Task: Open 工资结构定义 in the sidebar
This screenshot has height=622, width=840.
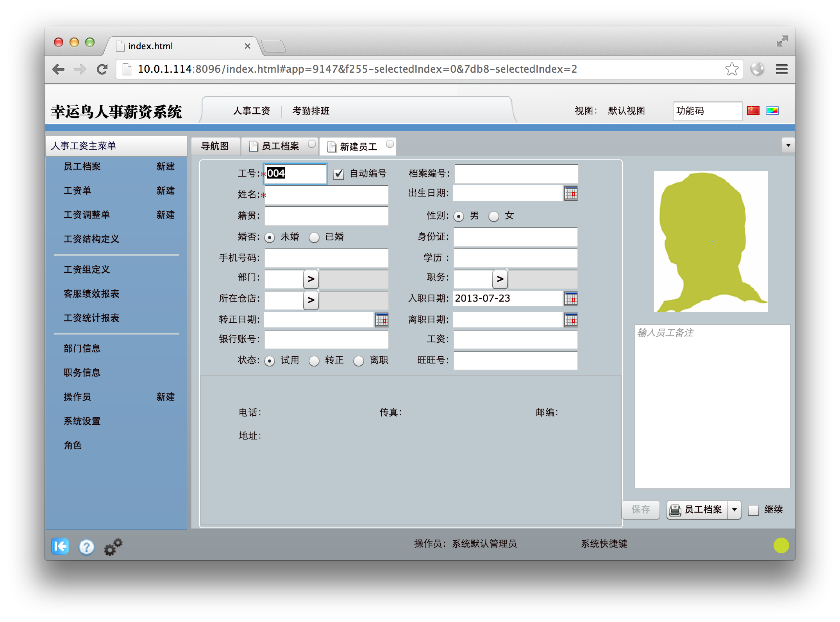Action: (x=91, y=239)
